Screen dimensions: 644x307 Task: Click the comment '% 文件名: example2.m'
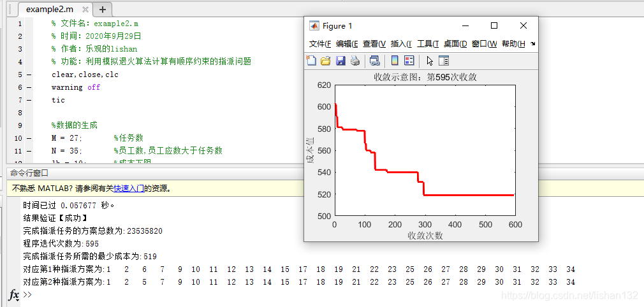tap(95, 24)
